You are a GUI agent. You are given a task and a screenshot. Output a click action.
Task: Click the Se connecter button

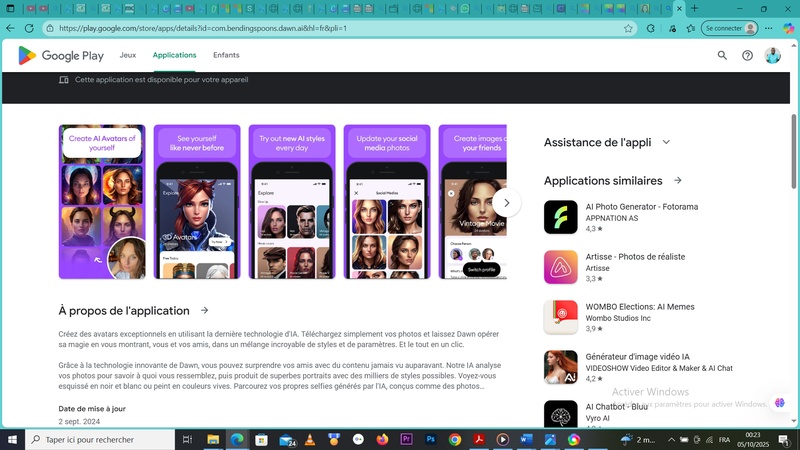729,28
